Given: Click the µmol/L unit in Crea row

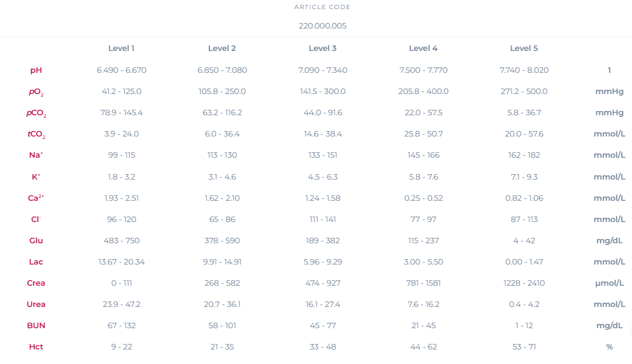Looking at the screenshot, I should point(609,283).
